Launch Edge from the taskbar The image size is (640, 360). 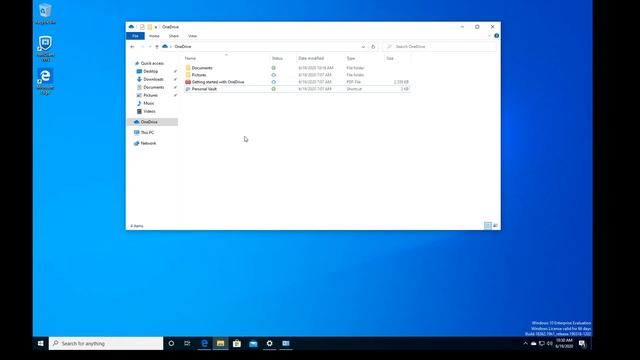(x=204, y=344)
